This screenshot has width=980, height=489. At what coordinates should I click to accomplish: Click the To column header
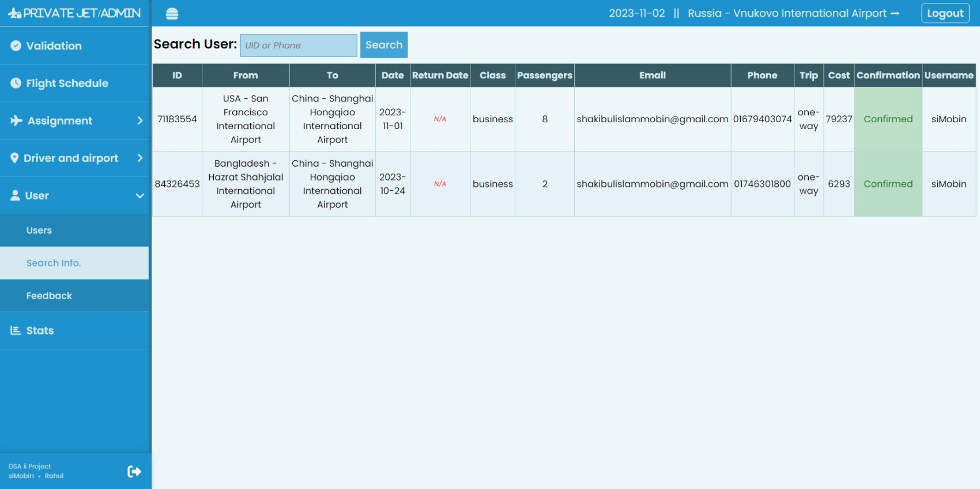(x=333, y=76)
